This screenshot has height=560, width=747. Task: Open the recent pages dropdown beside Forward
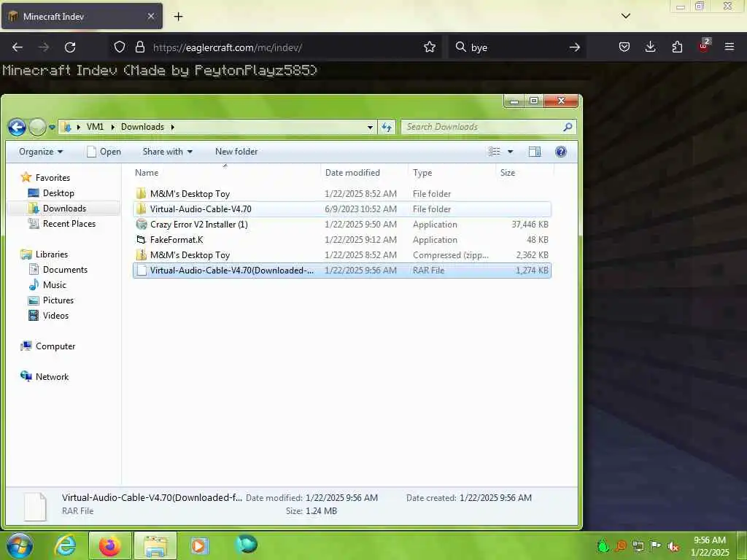(52, 128)
